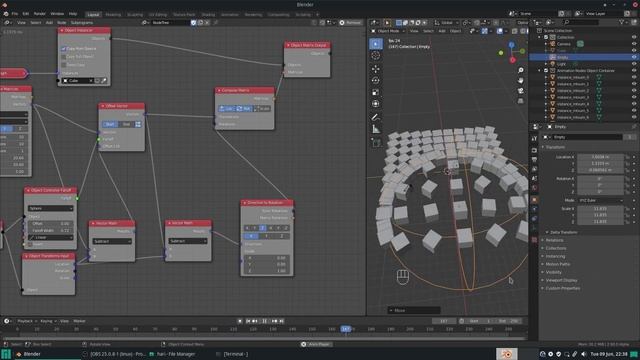Screen dimensions: 640x360
Task: Click the jump to last frame button
Action: click(x=282, y=321)
